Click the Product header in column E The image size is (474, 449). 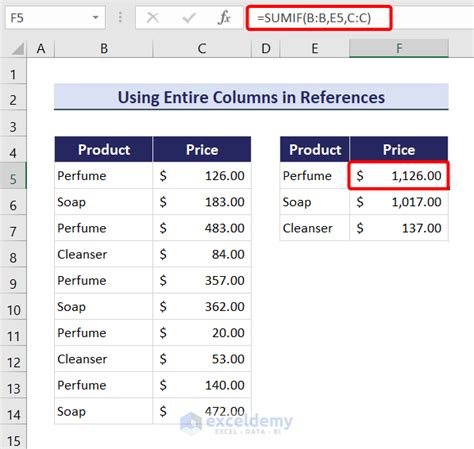315,149
